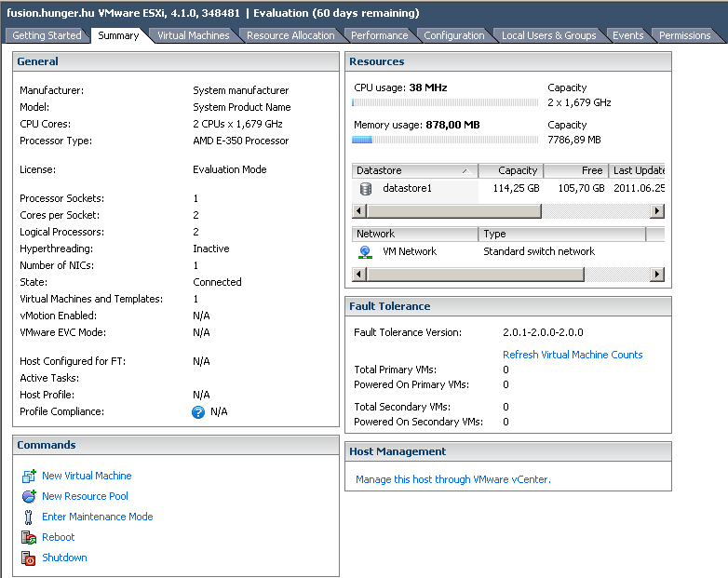Click the Inactive hyperthreading value
This screenshot has width=728, height=578.
click(x=211, y=249)
